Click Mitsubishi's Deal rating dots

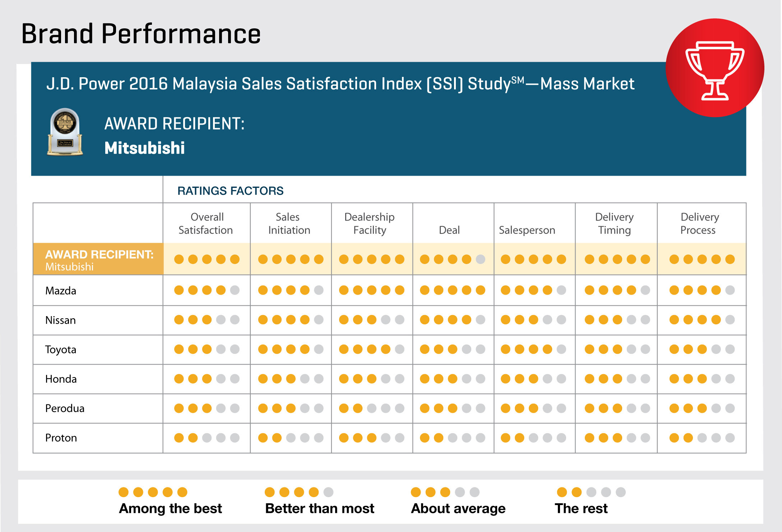(x=453, y=259)
